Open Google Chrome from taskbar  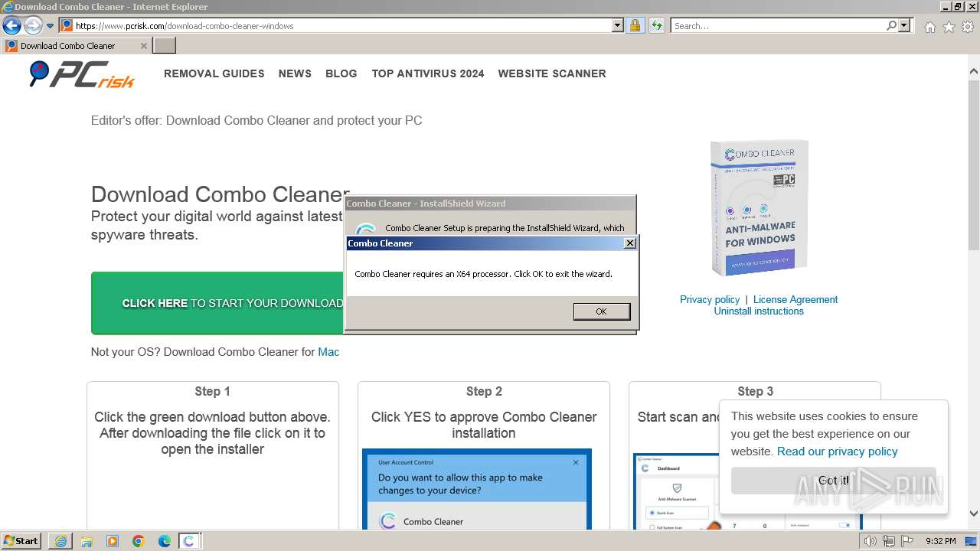click(x=139, y=541)
